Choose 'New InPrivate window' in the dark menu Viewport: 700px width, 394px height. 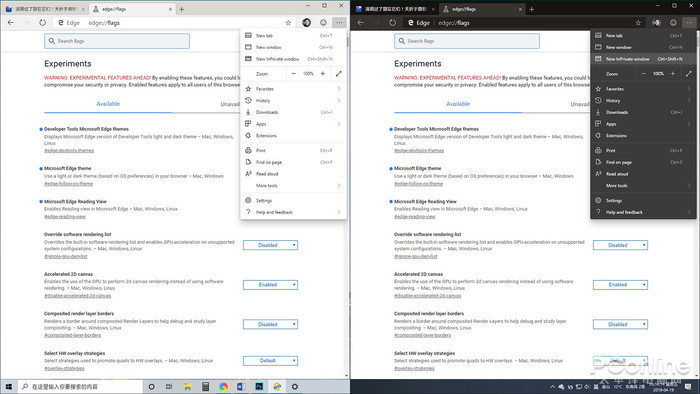point(643,59)
